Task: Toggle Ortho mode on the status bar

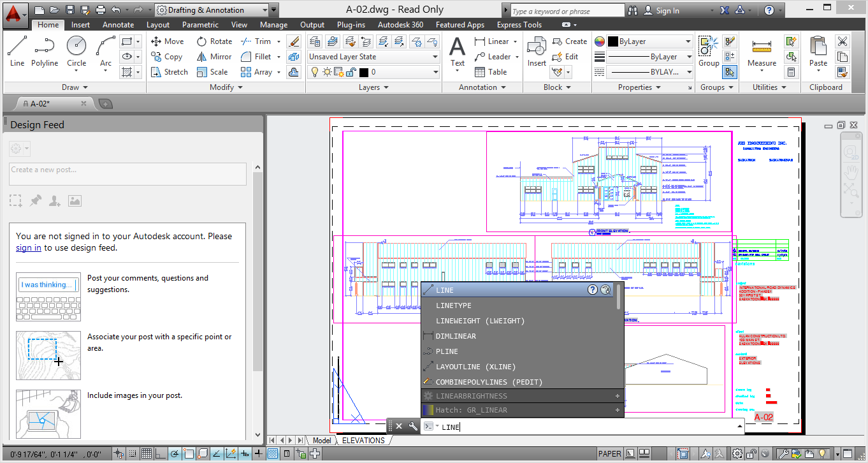Action: coord(161,453)
